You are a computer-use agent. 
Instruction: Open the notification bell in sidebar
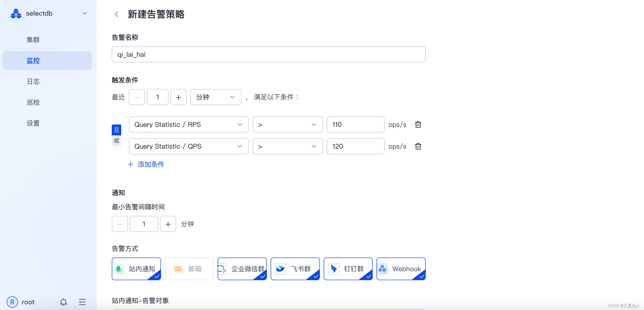coord(63,302)
